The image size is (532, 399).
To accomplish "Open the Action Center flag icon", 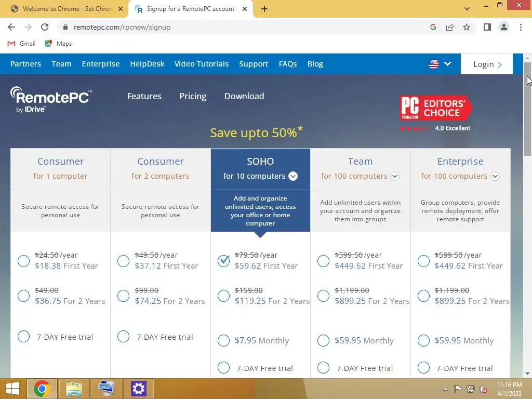I will coord(458,389).
